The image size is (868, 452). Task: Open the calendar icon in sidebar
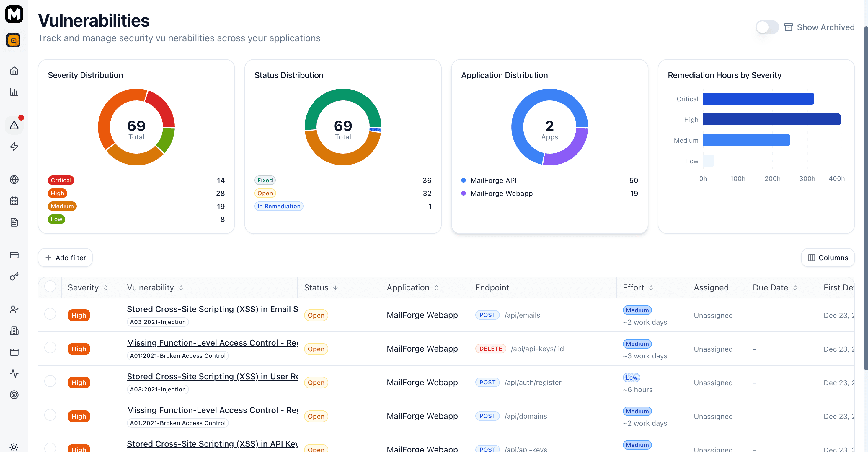[x=14, y=201]
